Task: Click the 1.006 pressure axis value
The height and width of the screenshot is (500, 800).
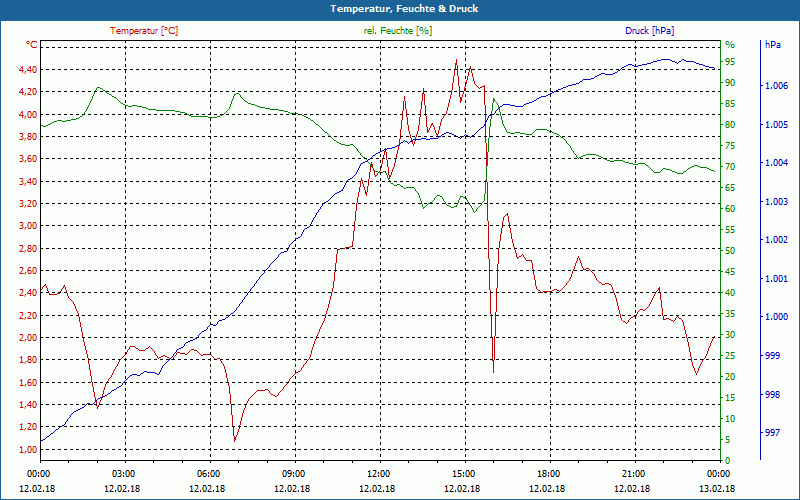Action: coord(776,86)
